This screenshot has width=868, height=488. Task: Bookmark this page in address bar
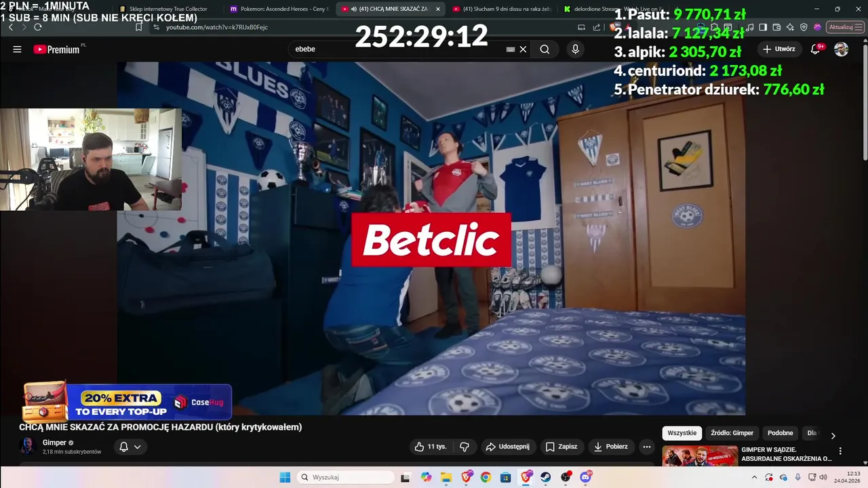tap(138, 27)
